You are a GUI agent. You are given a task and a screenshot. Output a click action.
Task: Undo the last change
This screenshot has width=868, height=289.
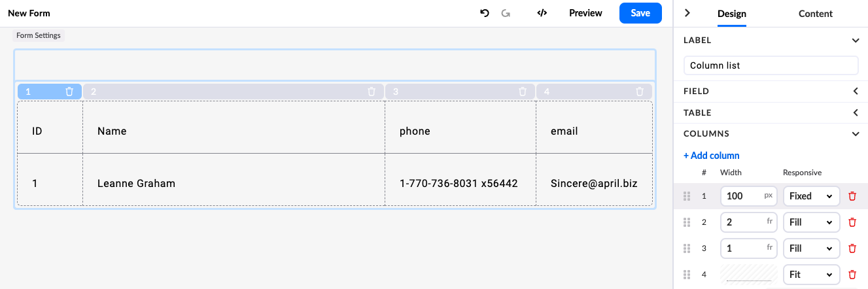pos(485,13)
